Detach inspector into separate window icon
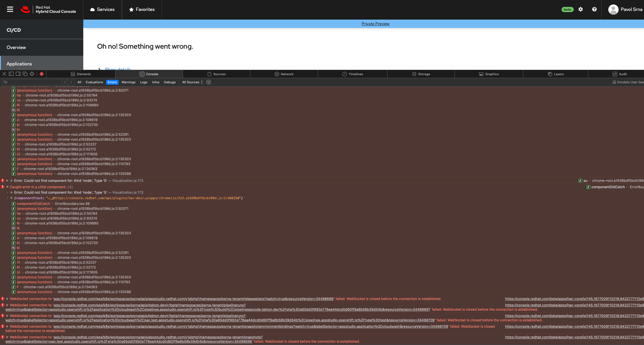644x345 pixels. tap(25, 74)
